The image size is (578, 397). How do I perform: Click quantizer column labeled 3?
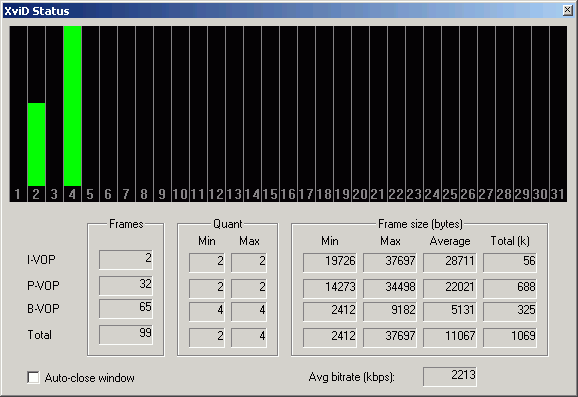54,114
